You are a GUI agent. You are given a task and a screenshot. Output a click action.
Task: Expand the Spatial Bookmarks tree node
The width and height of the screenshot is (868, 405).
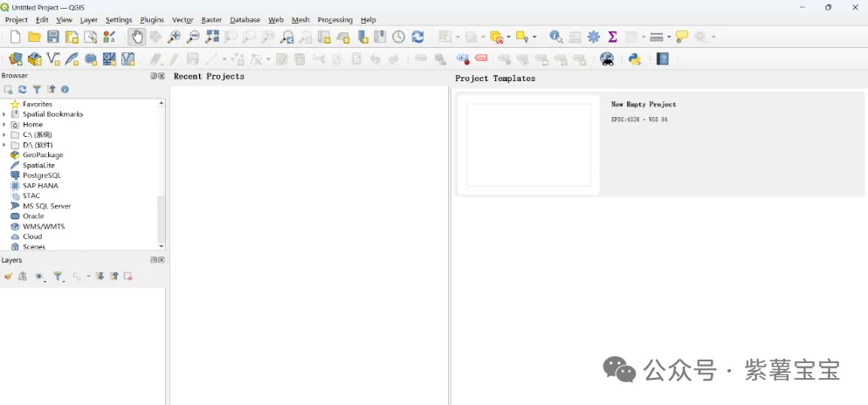pos(4,114)
